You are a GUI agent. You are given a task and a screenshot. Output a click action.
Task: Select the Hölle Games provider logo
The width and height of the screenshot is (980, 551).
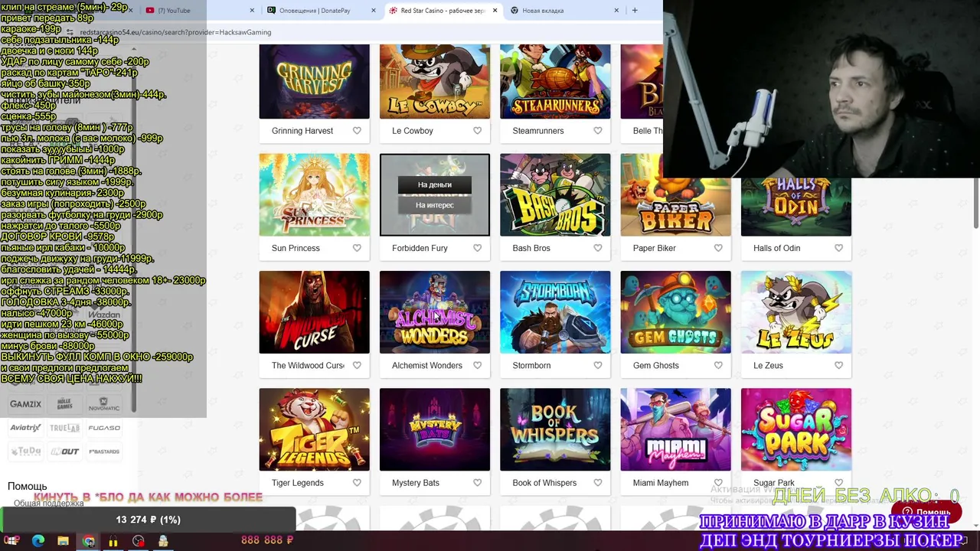click(x=64, y=404)
